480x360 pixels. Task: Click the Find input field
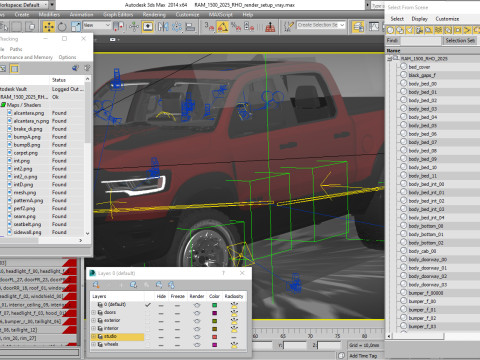click(x=421, y=41)
